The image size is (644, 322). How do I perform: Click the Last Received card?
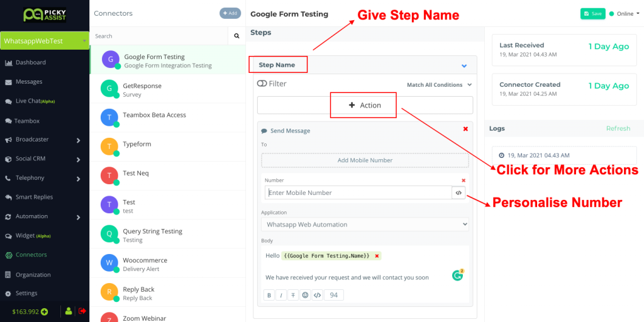click(564, 50)
